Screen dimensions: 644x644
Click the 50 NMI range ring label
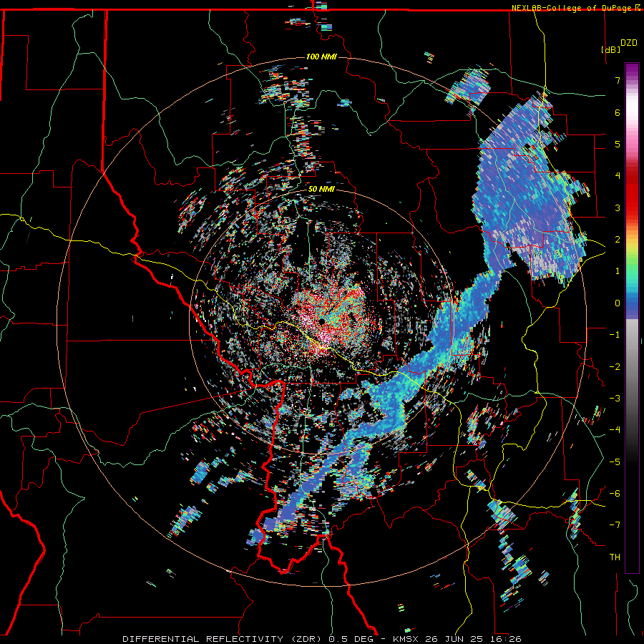(x=321, y=190)
